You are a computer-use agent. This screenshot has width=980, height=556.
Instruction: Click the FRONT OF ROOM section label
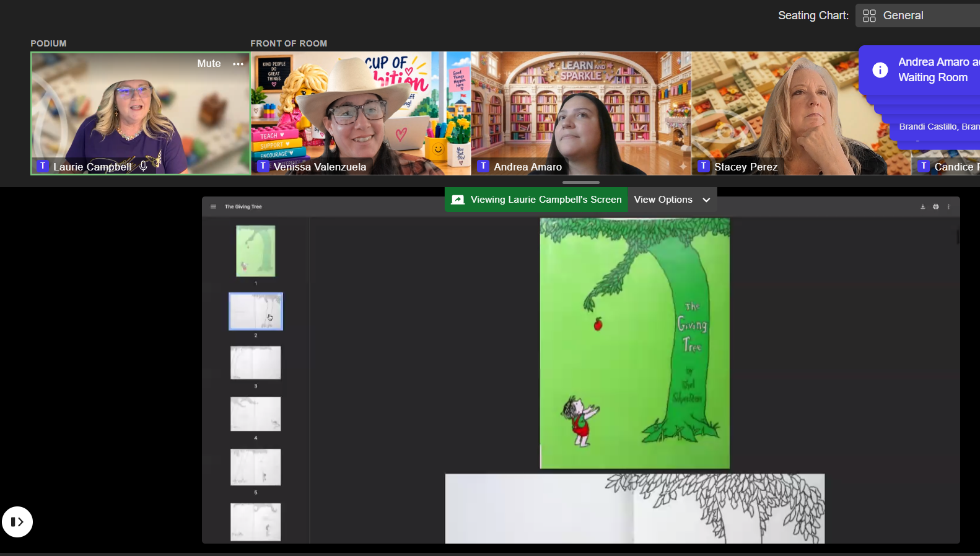point(289,43)
